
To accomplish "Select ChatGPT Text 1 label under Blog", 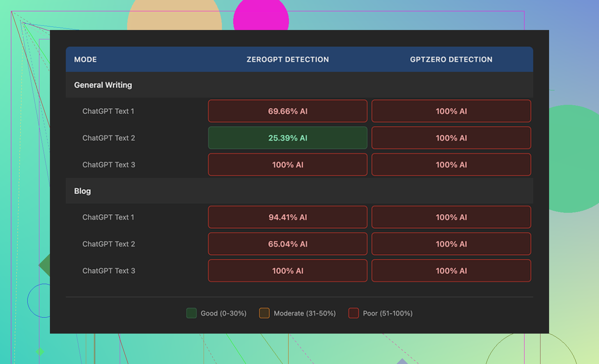I will 108,217.
